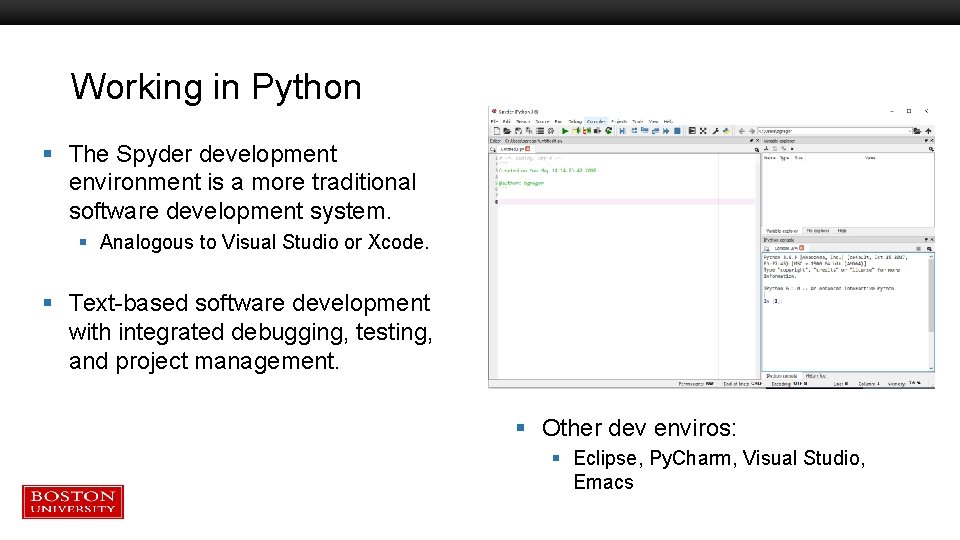960x540 pixels.
Task: Click the Forward arrow in the toolbar
Action: click(752, 131)
